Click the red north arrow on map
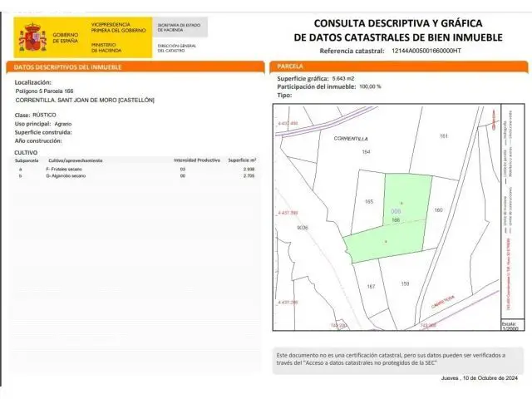Screen dimensions: 532x399 (493, 119)
